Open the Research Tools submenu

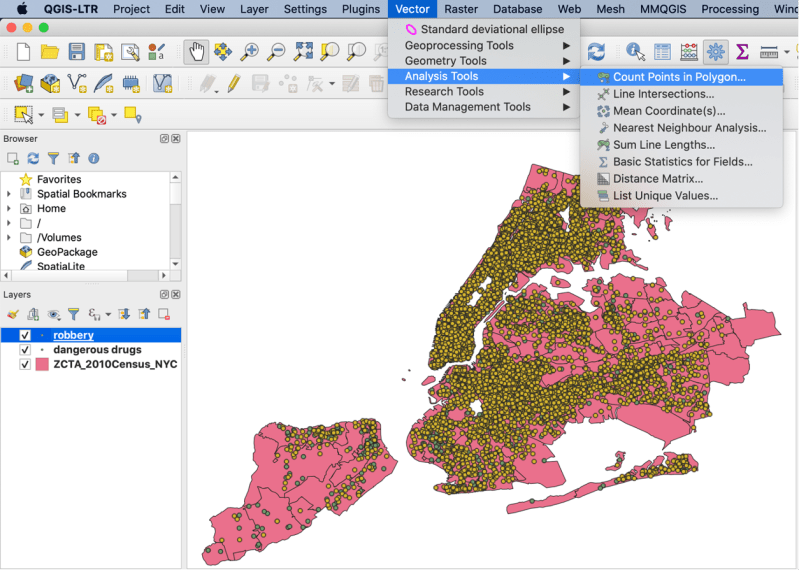(x=484, y=92)
